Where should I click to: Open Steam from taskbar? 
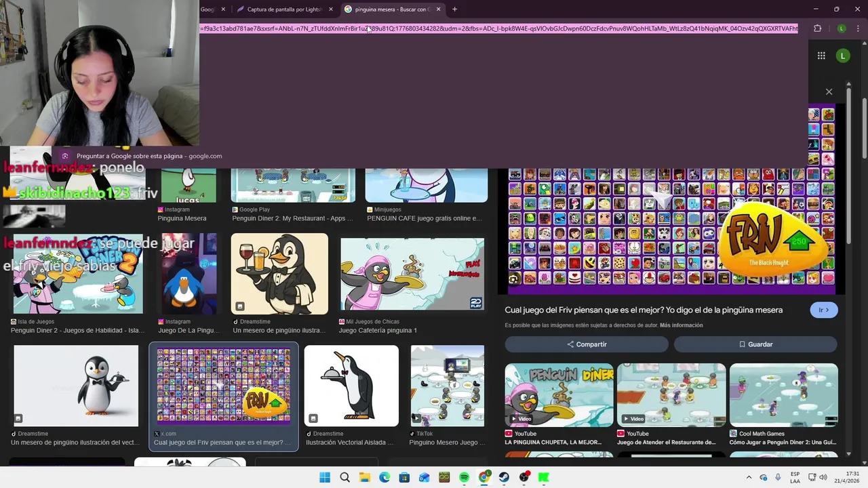tap(504, 477)
